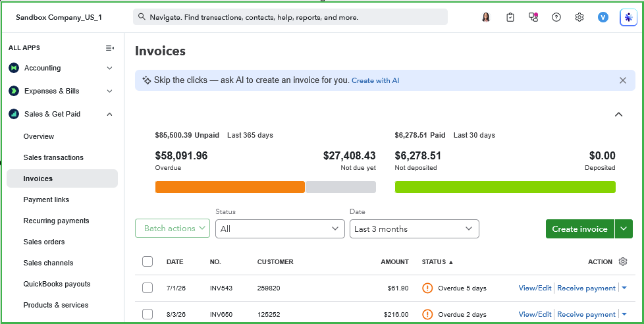Open table column settings gear icon

pyautogui.click(x=623, y=261)
